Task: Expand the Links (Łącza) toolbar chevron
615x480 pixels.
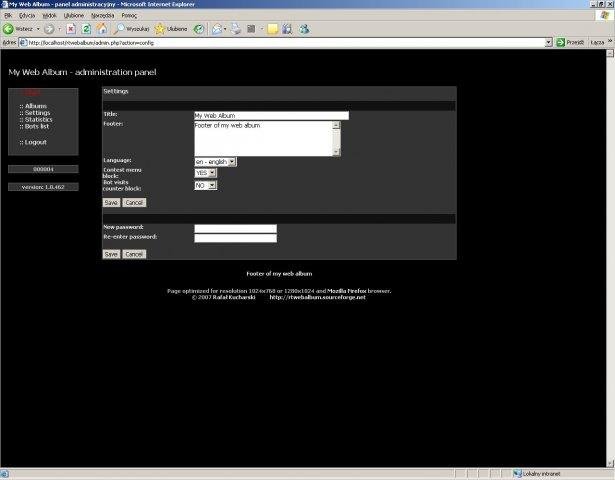Action: [x=610, y=41]
